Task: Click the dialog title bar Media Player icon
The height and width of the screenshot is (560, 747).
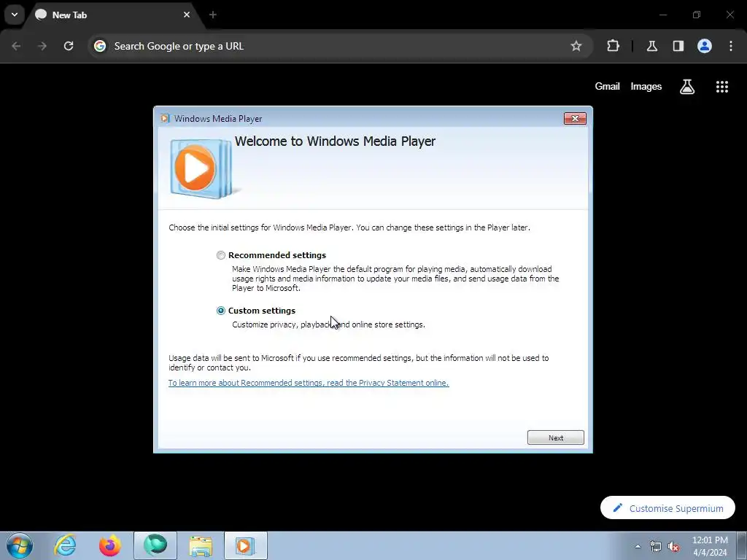Action: (165, 119)
